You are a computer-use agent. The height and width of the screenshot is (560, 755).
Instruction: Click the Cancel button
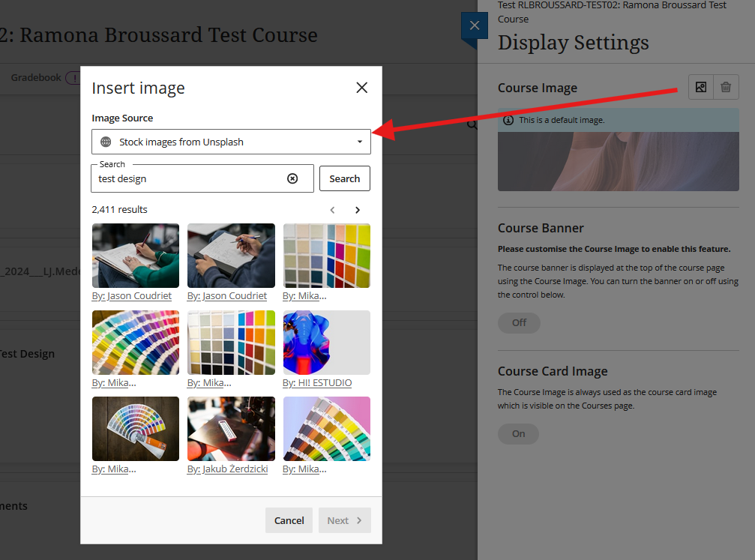289,520
